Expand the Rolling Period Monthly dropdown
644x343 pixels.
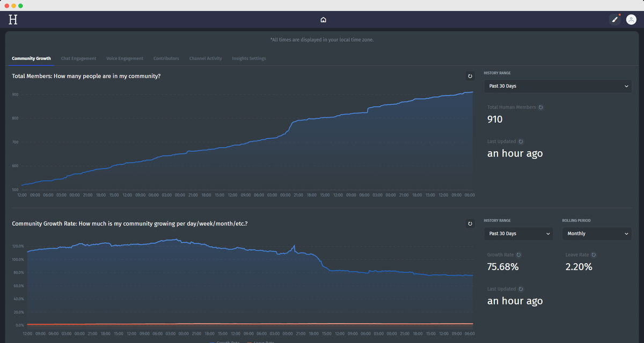click(596, 234)
